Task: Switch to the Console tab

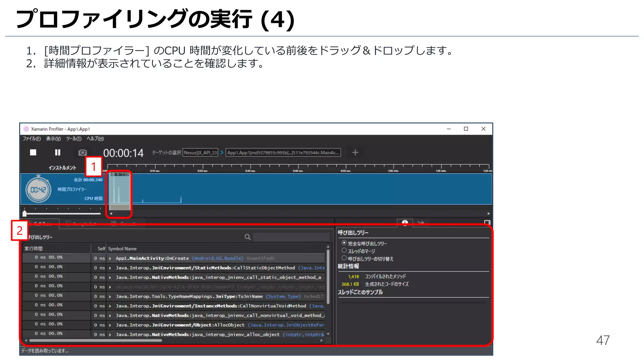Action: [125, 223]
